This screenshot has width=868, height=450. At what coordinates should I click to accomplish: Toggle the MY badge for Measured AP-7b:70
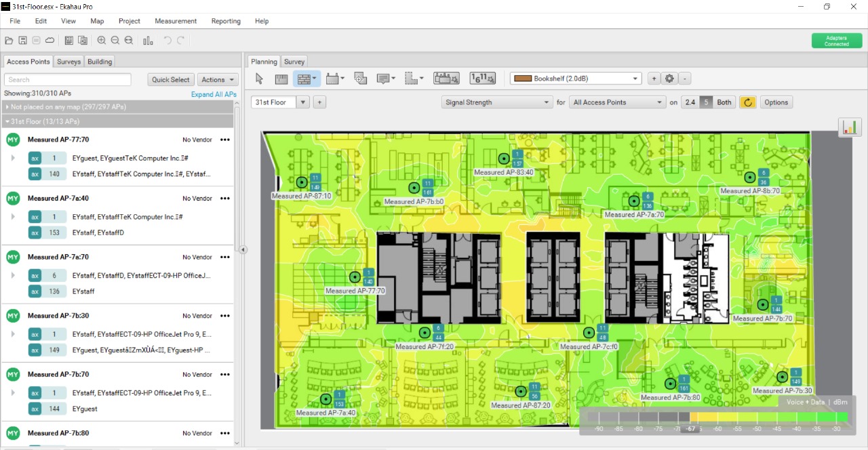13,374
